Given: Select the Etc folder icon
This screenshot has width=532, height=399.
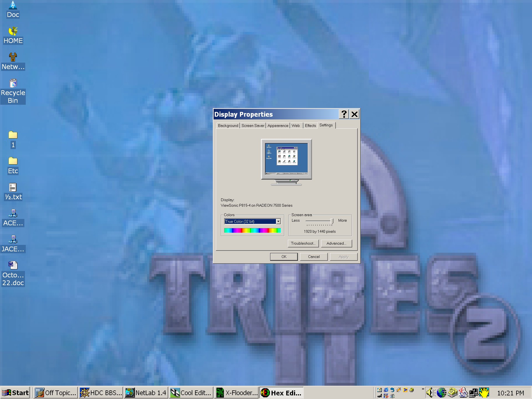Looking at the screenshot, I should pos(13,166).
